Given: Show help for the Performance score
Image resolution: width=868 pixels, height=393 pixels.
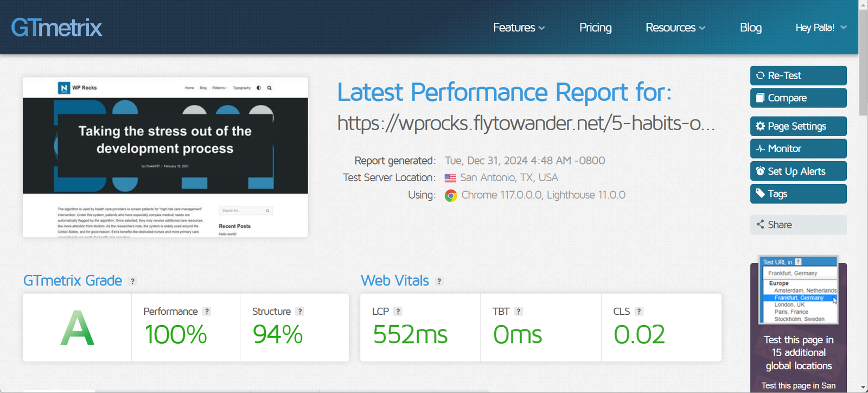Looking at the screenshot, I should tap(207, 312).
